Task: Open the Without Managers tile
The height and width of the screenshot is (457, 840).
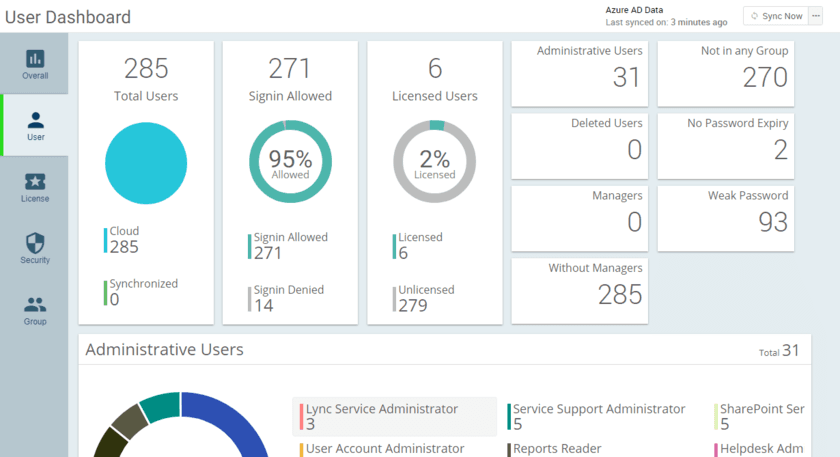Action: [580, 290]
